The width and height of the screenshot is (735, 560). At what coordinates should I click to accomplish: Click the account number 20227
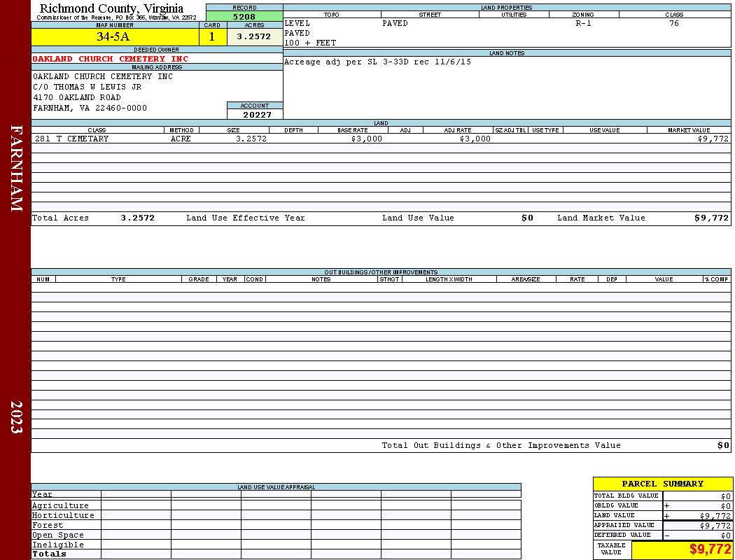(257, 114)
